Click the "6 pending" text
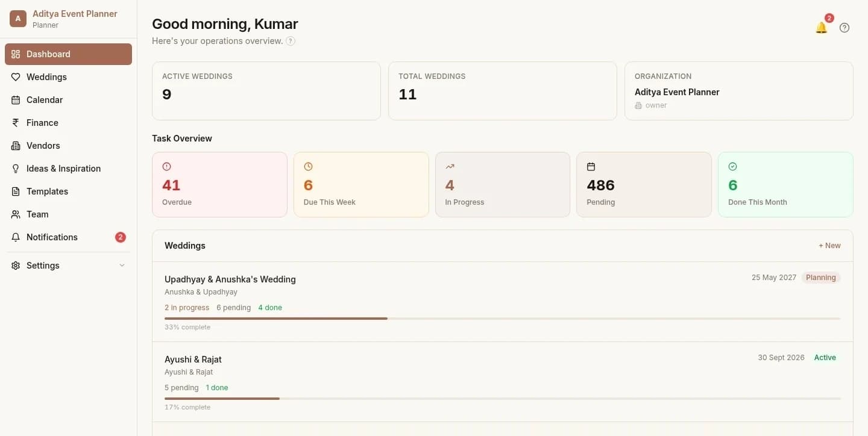The image size is (868, 436). [x=233, y=308]
